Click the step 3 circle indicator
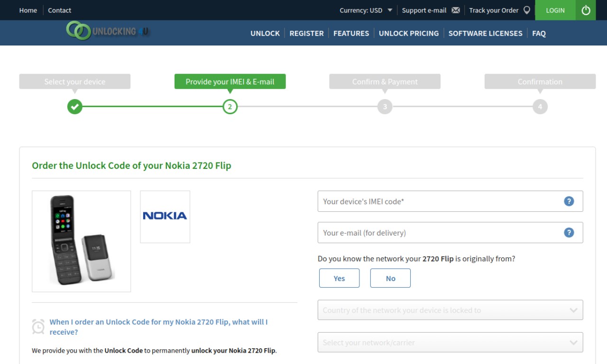 pos(385,107)
